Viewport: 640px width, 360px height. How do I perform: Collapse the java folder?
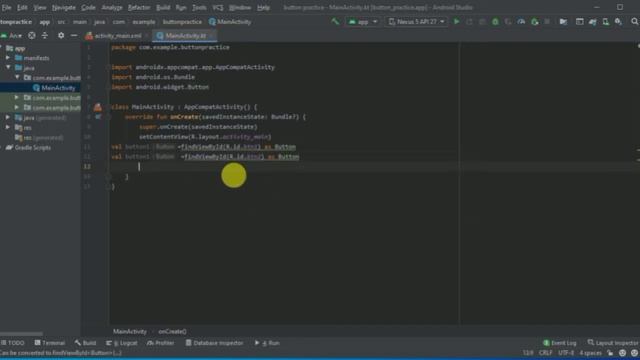8,68
